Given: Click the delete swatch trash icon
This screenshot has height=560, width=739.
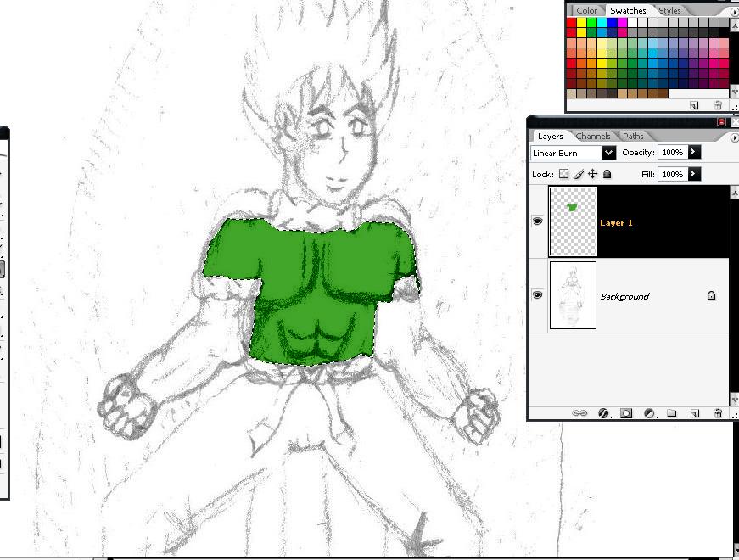Looking at the screenshot, I should tap(717, 105).
